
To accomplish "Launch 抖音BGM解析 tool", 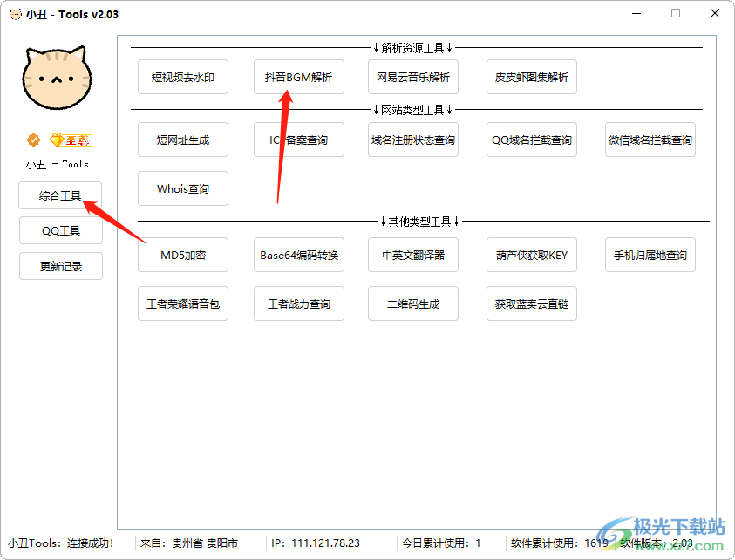I will 298,77.
